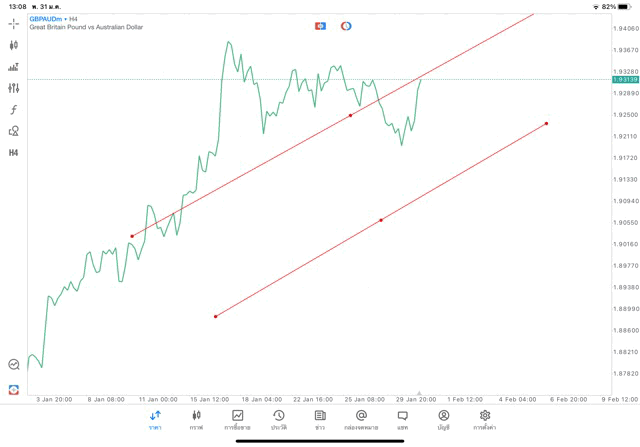Switch to the กราฟ (Chart) tab
Screen dimensions: 640x447
196,420
